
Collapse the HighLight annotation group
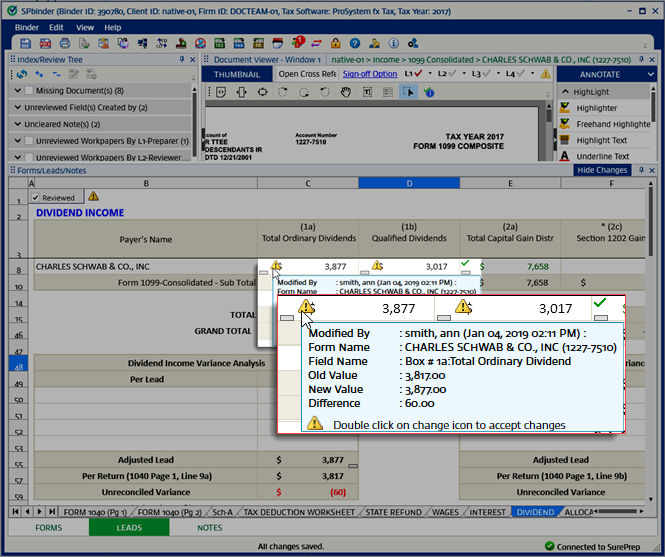[x=564, y=92]
